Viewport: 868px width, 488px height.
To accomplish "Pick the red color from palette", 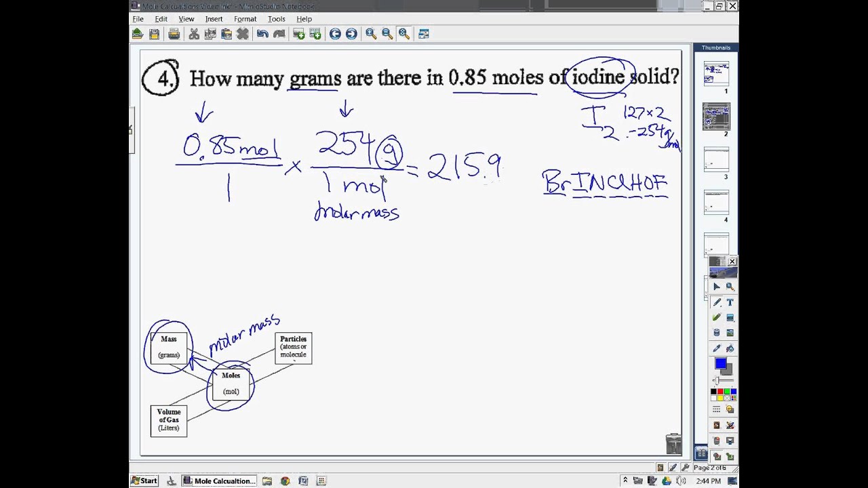I will 720,391.
